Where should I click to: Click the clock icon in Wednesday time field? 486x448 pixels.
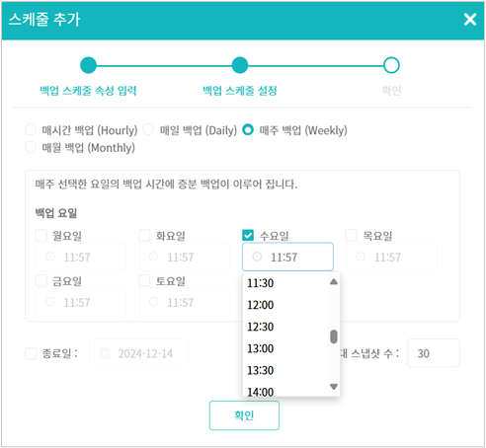[x=257, y=257]
